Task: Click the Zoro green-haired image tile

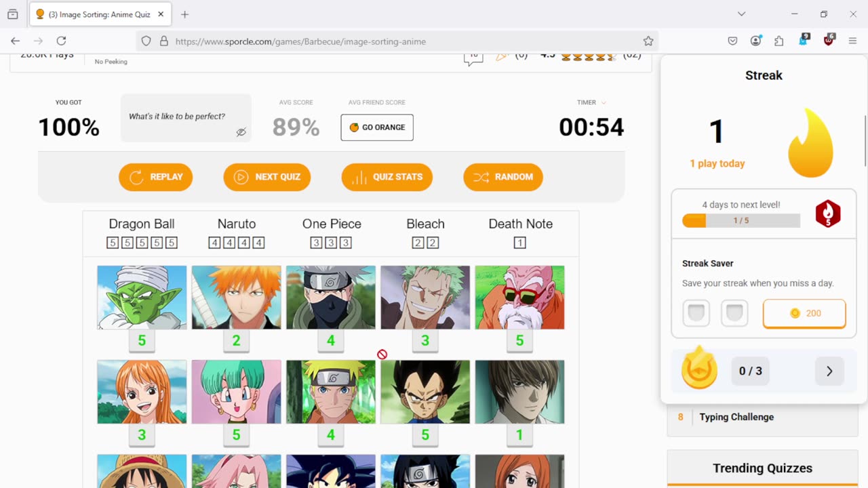Action: click(x=425, y=298)
